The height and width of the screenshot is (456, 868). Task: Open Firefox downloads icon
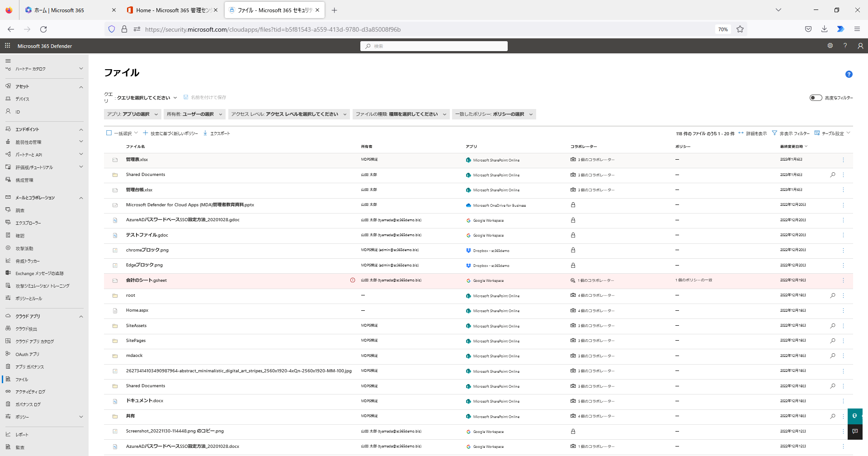tap(824, 29)
